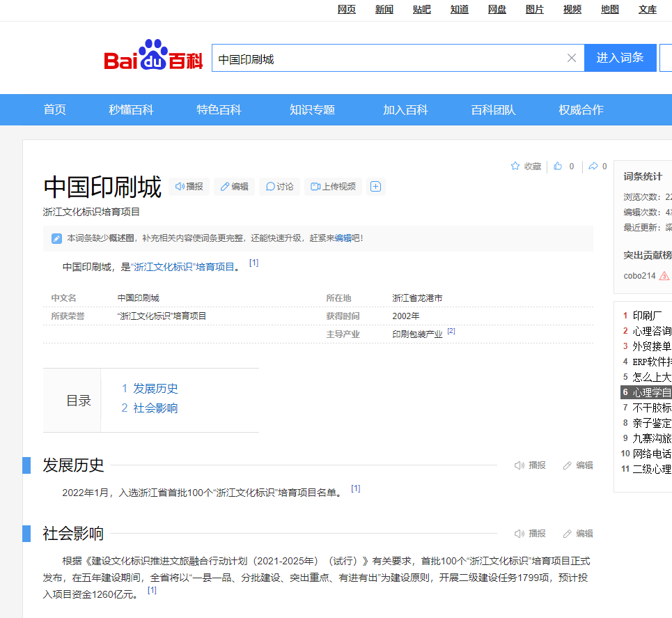This screenshot has height=618, width=672.
Task: Open the 知识专题 navigation item
Action: coord(313,110)
